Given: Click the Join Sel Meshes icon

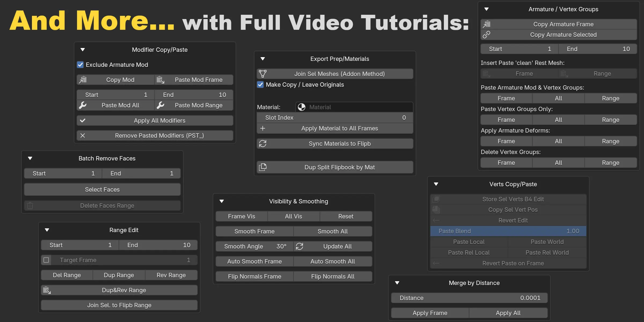Looking at the screenshot, I should 263,74.
